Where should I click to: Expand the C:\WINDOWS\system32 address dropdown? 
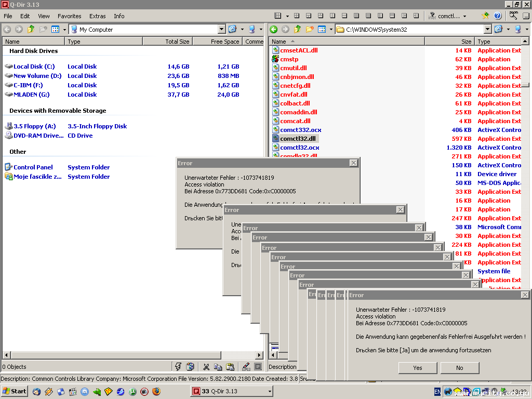tap(487, 30)
